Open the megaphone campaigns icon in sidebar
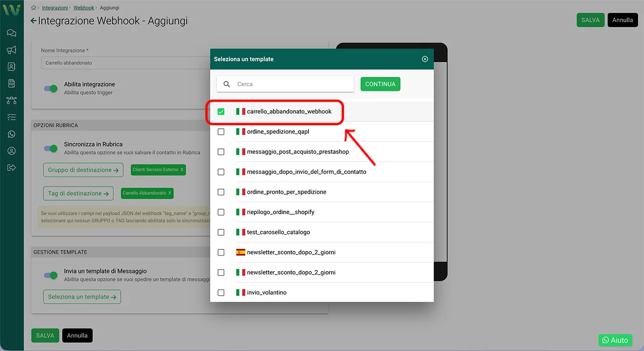The image size is (644, 351). (x=12, y=50)
